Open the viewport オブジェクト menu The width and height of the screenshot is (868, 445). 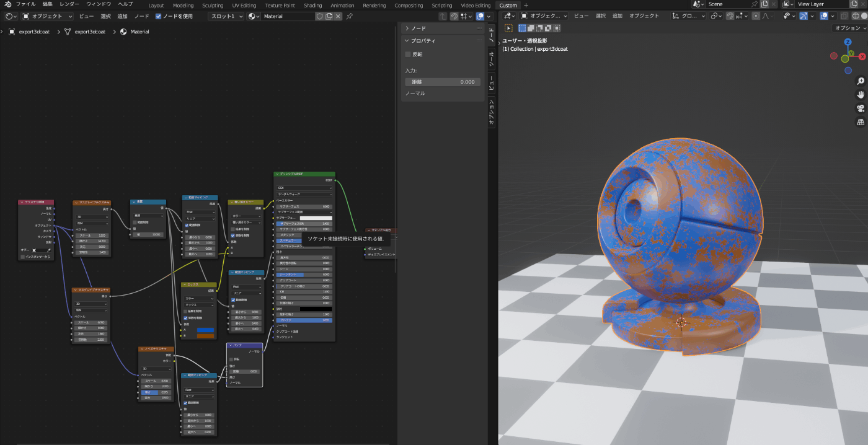point(644,16)
